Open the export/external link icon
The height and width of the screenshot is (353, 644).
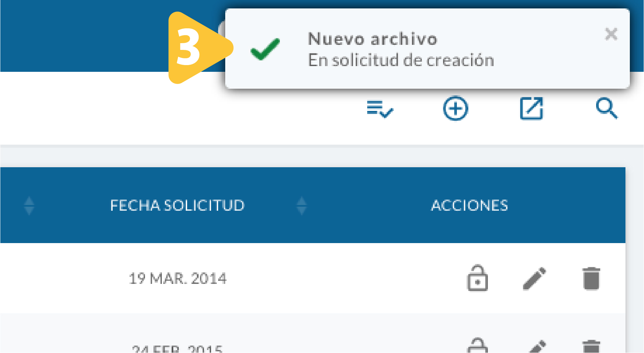point(531,109)
